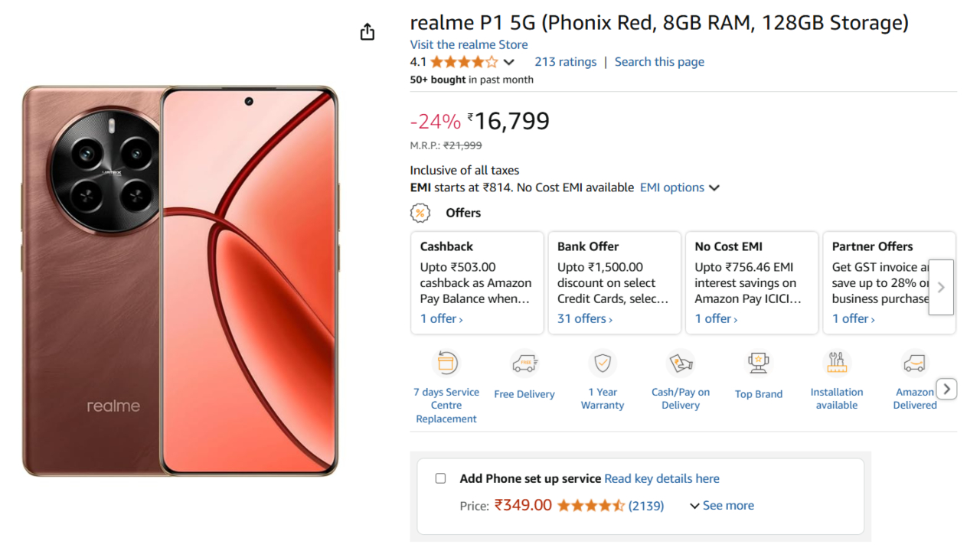Click the Offers percent badge icon
The image size is (980, 551).
point(420,214)
